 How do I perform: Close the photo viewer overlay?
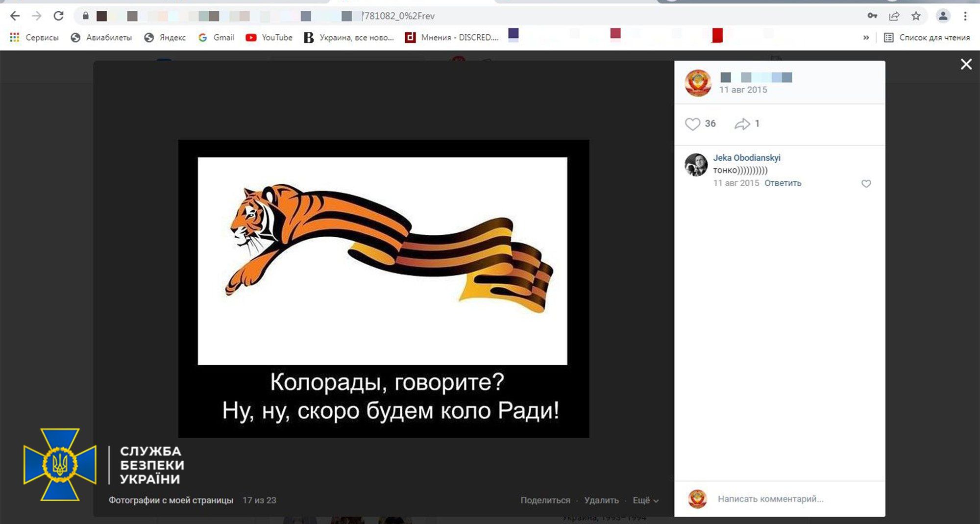(x=966, y=64)
